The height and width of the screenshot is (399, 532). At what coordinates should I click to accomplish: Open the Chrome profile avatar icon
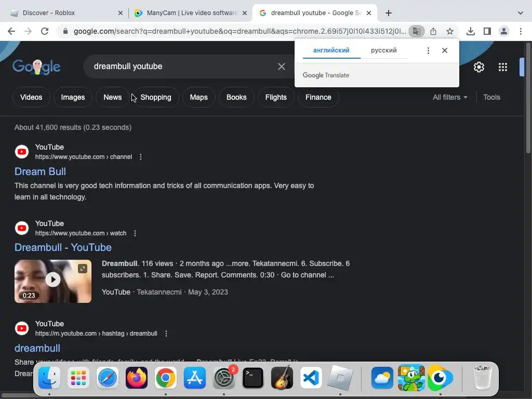coord(504,31)
